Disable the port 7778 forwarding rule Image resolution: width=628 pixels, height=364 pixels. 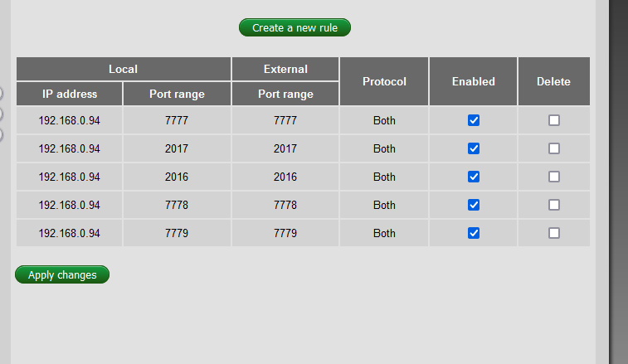tap(474, 205)
